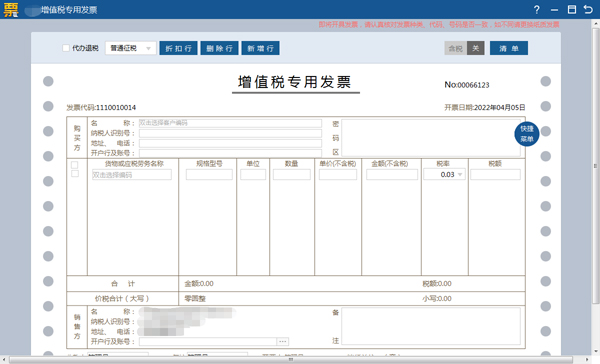
Task: Toggle the 含税 switch showing 关
Action: tap(465, 48)
